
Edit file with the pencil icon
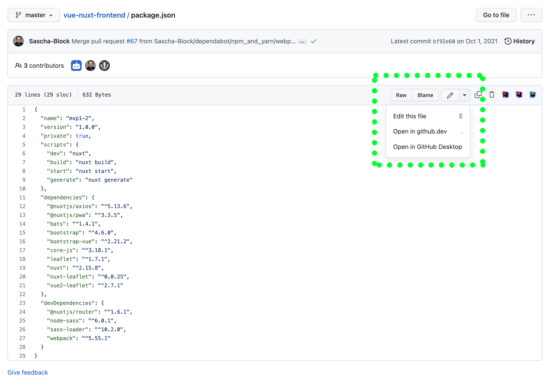pos(450,95)
